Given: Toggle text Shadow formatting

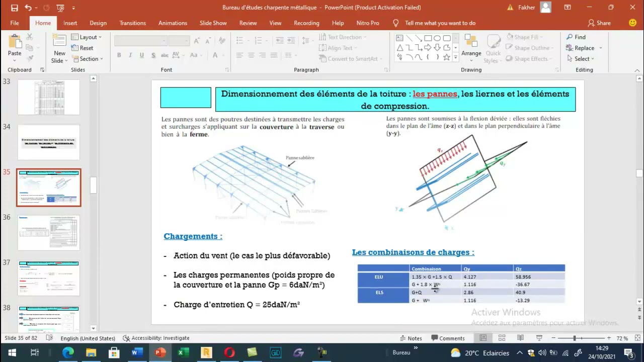Looking at the screenshot, I should (152, 55).
